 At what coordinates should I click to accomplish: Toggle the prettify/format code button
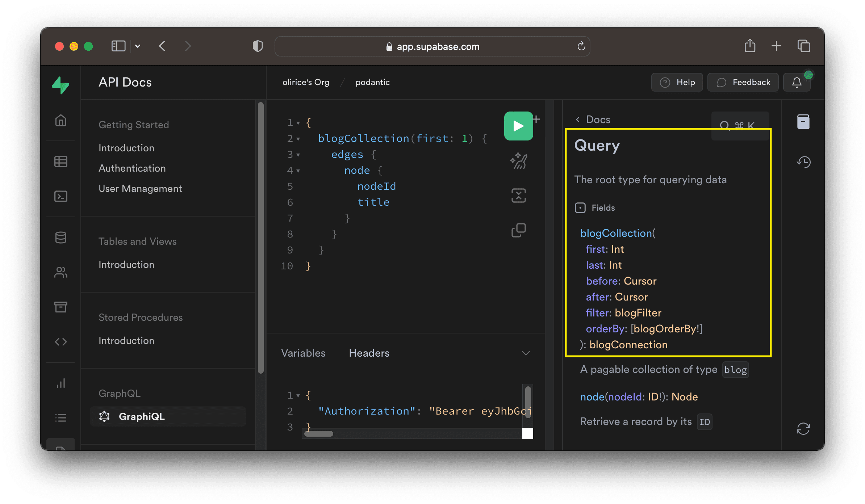[x=517, y=161]
